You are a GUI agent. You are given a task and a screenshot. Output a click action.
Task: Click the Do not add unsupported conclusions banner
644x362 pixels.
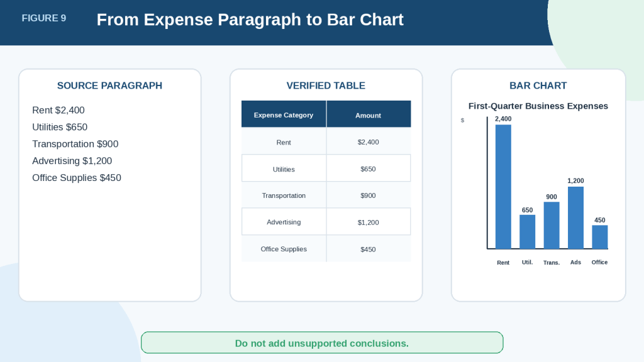pos(322,343)
